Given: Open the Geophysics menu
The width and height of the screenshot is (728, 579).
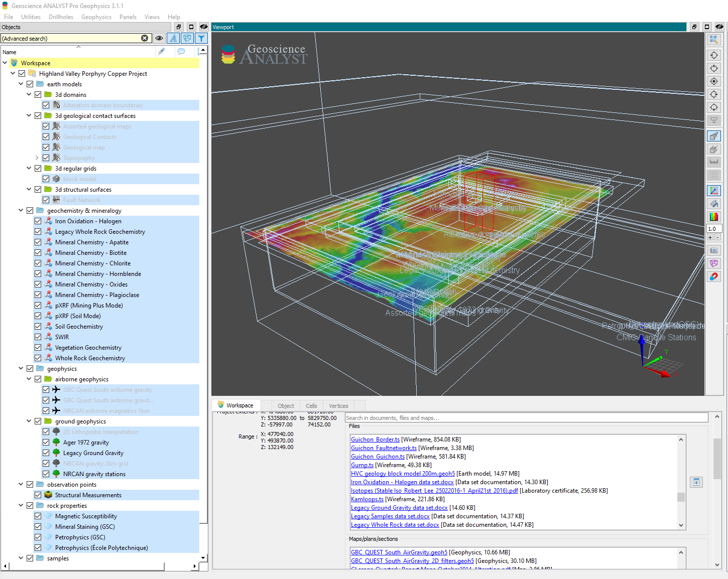Looking at the screenshot, I should point(96,17).
